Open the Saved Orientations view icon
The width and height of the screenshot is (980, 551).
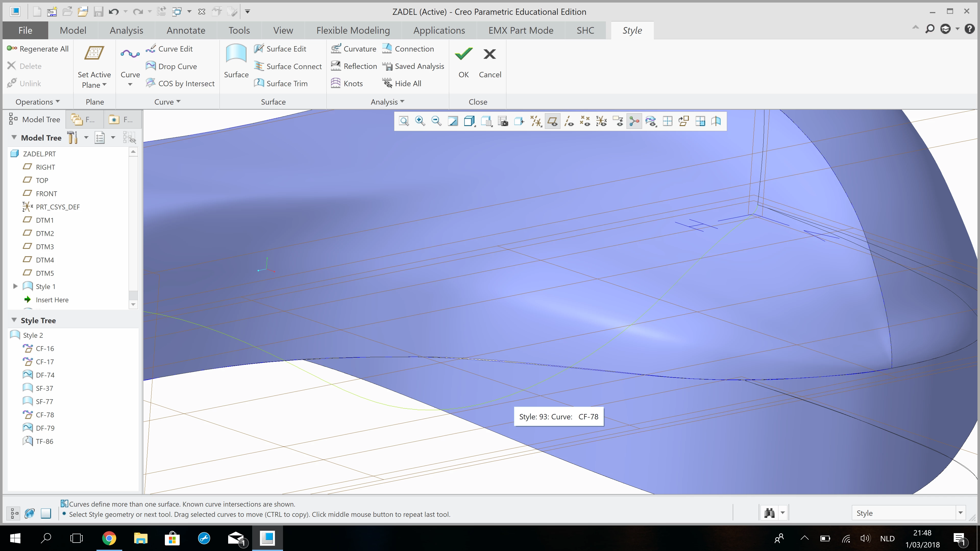click(x=486, y=121)
